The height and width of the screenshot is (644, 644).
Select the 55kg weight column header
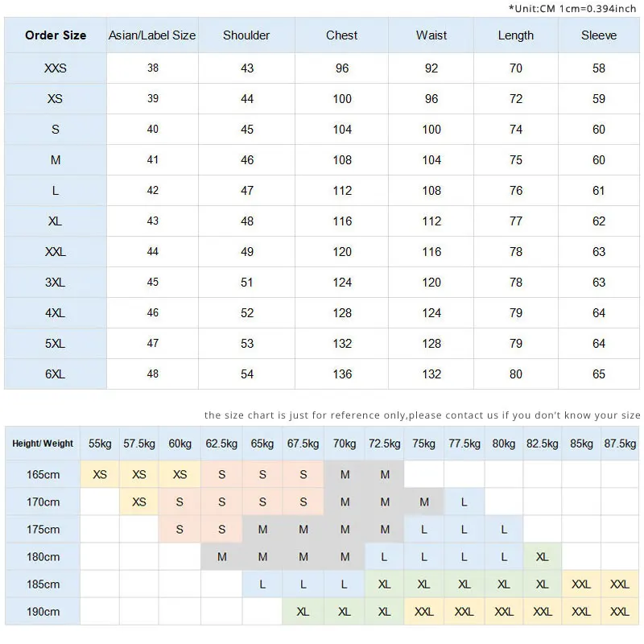(100, 444)
